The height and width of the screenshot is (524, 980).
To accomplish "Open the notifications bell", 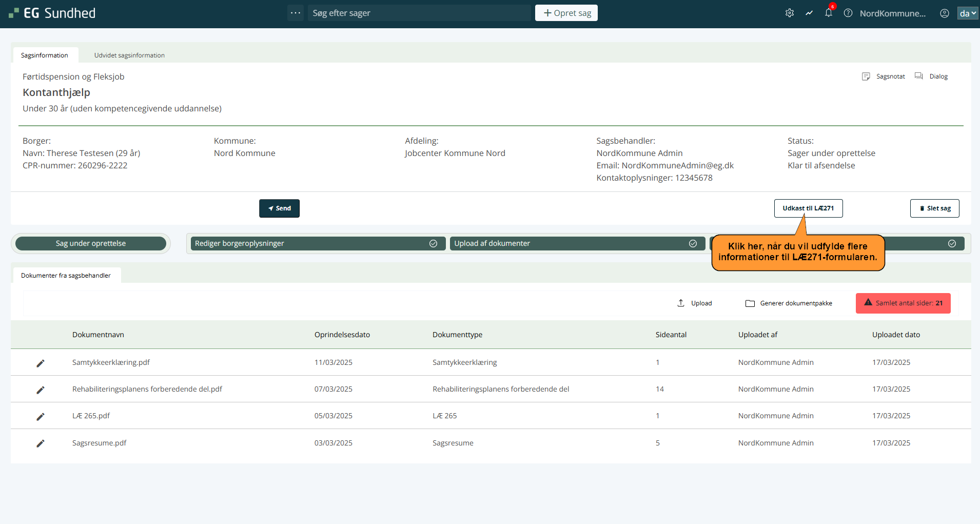I will (828, 13).
